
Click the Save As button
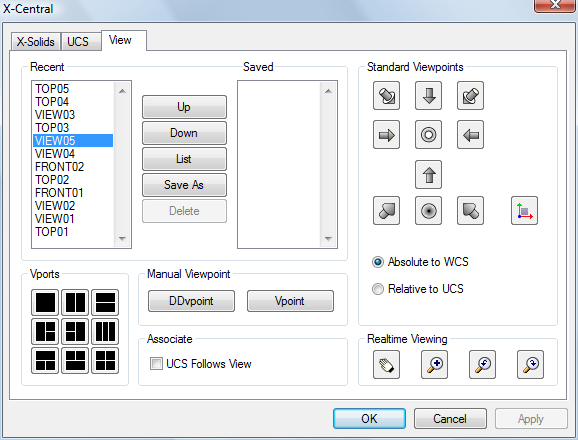click(184, 185)
